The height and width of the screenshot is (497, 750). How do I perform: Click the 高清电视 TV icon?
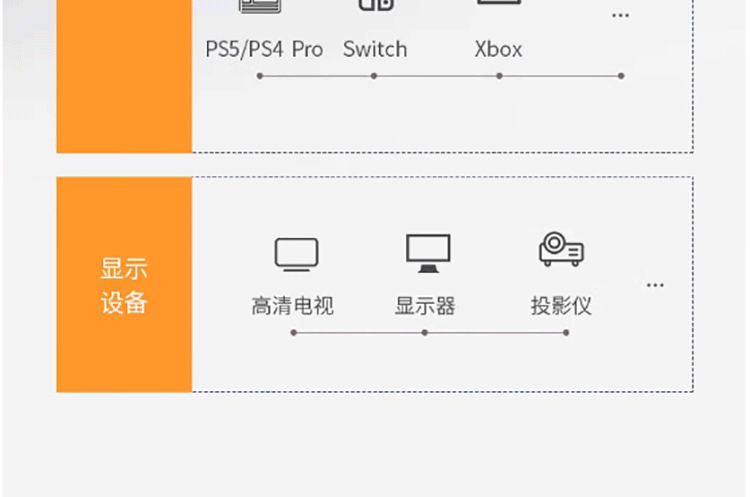(x=297, y=254)
